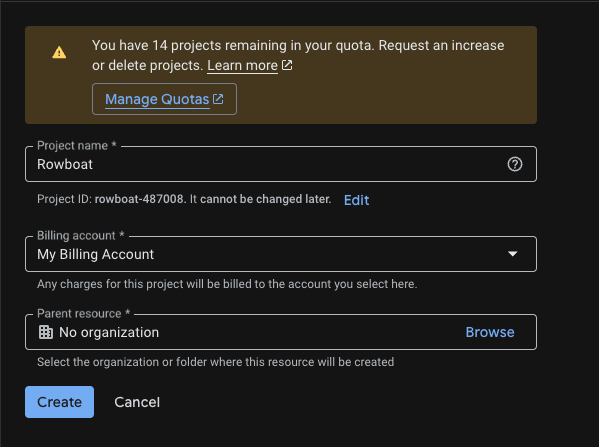Click 'My Billing Account' selected value
The image size is (599, 447).
coord(95,254)
